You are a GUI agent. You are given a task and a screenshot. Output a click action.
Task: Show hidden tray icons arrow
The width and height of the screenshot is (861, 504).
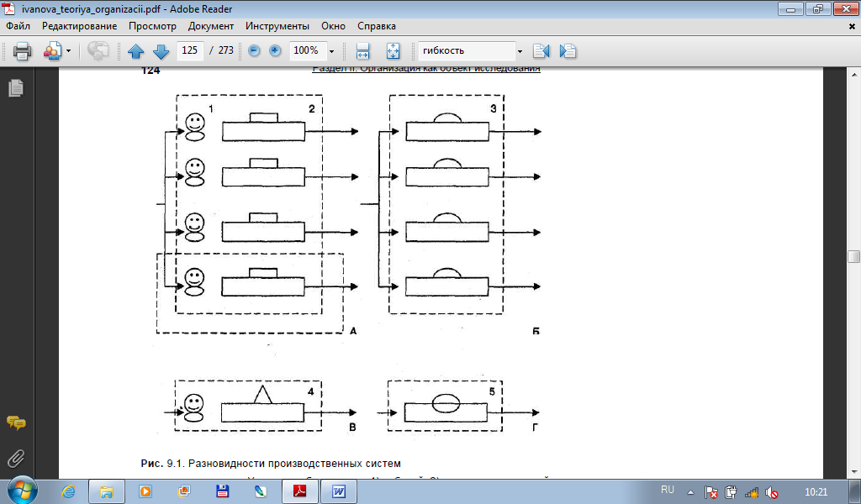[x=691, y=492]
